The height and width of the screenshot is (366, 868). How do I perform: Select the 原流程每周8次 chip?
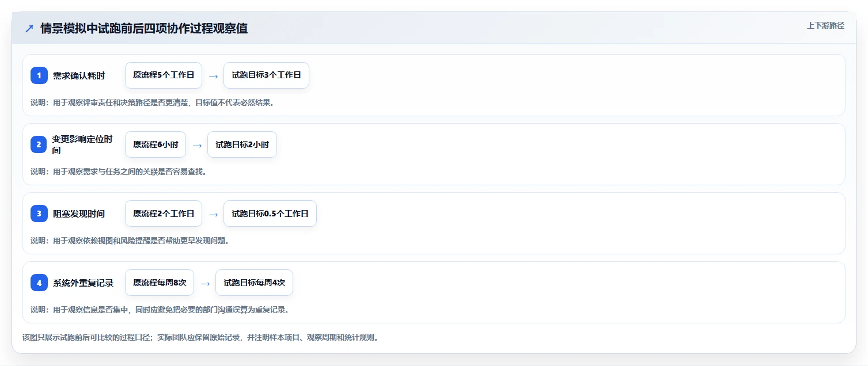tap(160, 283)
